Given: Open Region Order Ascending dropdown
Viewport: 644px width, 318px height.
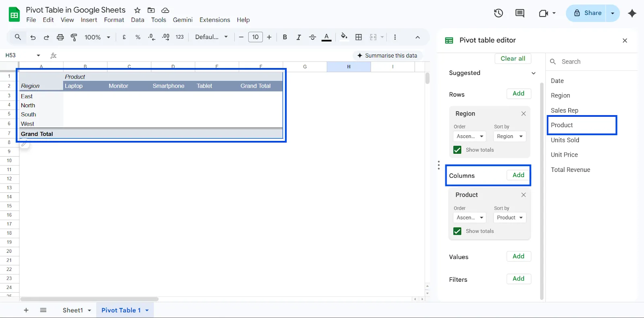Looking at the screenshot, I should pos(470,136).
